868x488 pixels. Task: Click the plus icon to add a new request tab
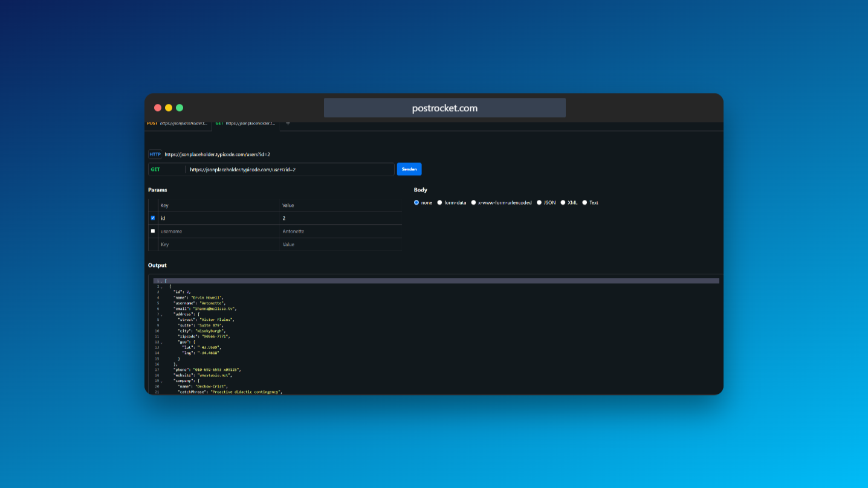(x=288, y=123)
